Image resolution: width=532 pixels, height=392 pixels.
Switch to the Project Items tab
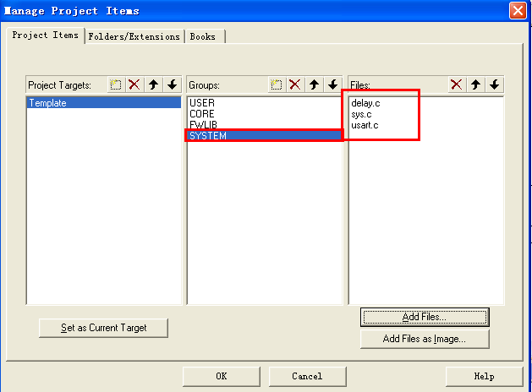tap(45, 35)
